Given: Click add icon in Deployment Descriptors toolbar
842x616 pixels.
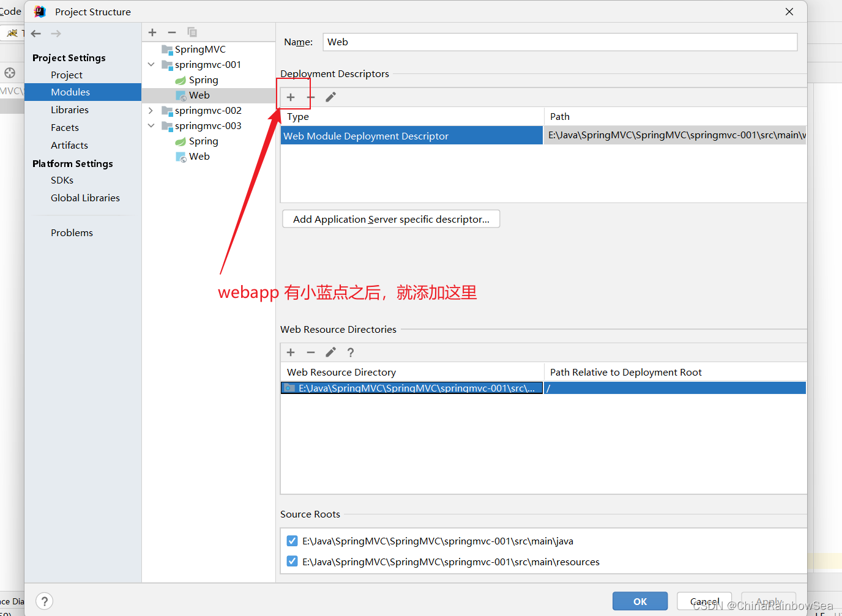Looking at the screenshot, I should [x=291, y=97].
